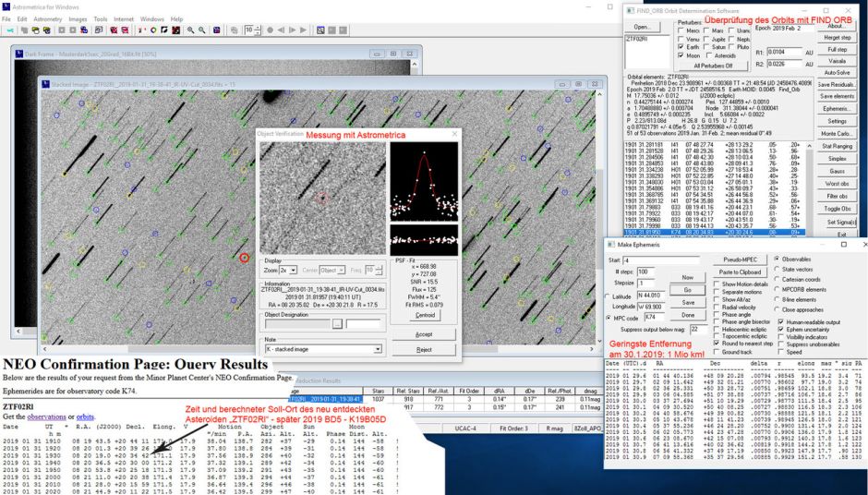Open the Center Object dropdown
Viewport: 868px width, 495px height.
pyautogui.click(x=341, y=270)
